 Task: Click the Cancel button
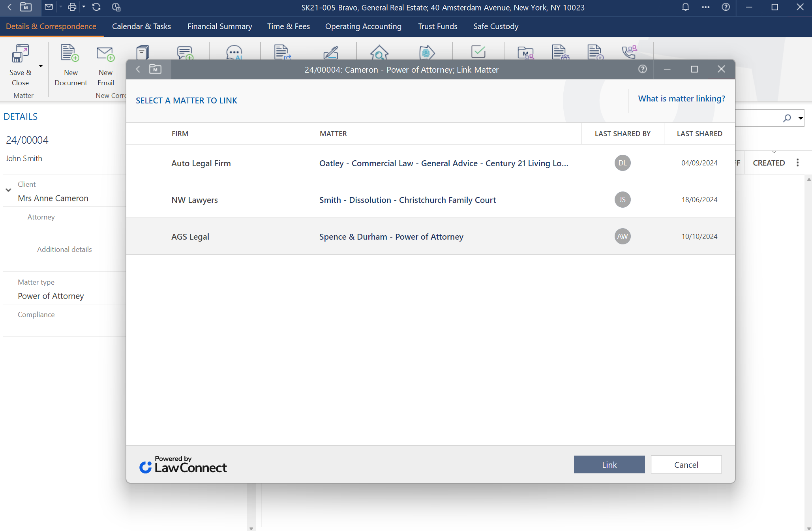686,465
